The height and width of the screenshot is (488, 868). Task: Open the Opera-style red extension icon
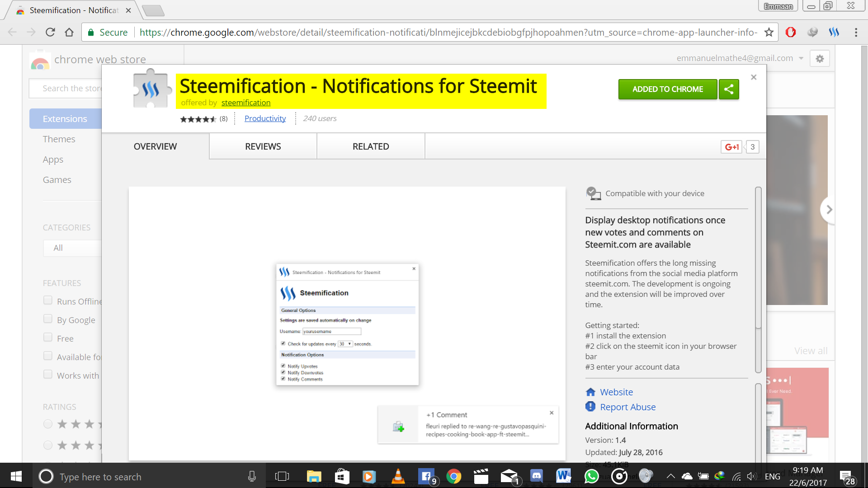click(x=791, y=32)
